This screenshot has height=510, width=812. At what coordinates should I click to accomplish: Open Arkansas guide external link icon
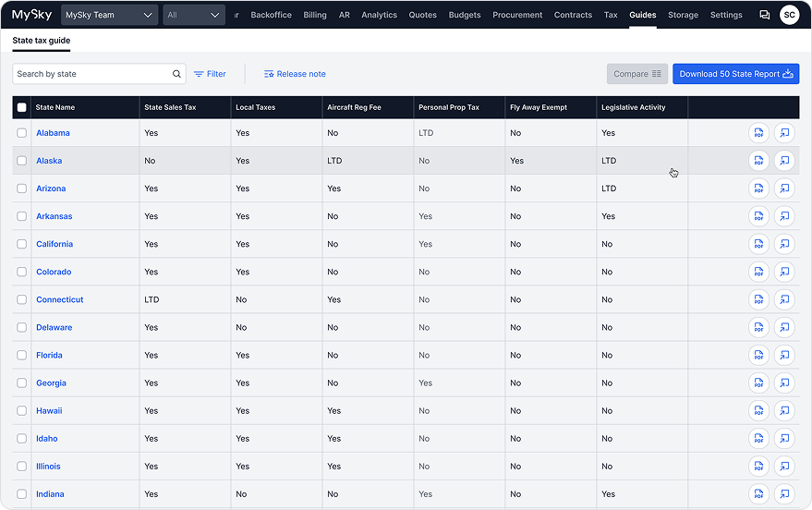coord(784,216)
